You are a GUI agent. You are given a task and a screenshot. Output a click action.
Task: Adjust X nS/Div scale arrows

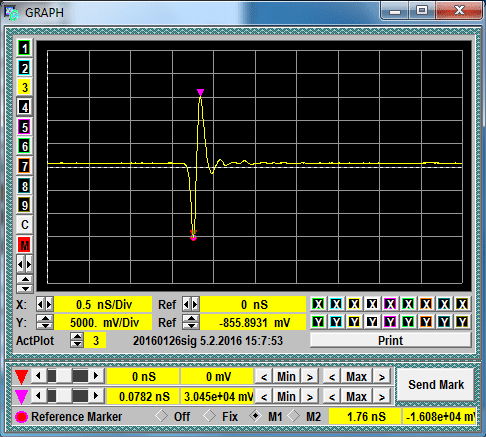click(45, 304)
